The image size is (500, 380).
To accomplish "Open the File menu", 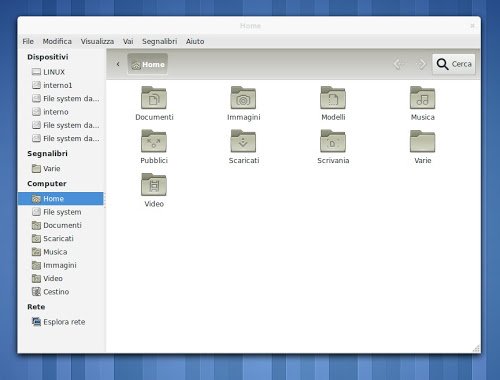I will click(x=28, y=41).
